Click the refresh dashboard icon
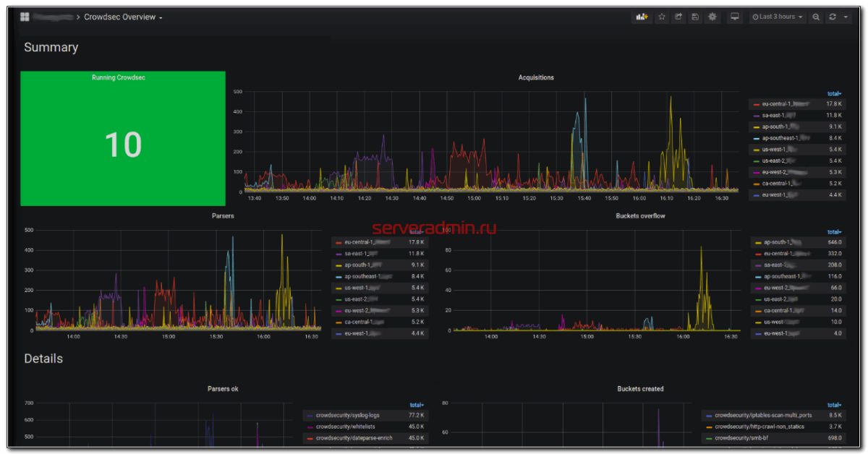 tap(833, 17)
